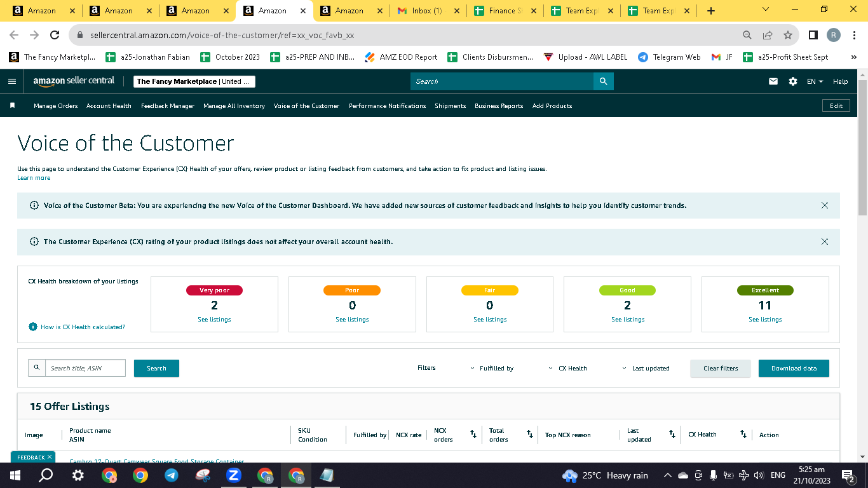This screenshot has width=868, height=488.
Task: Open Manage All Inventory
Action: (234, 106)
